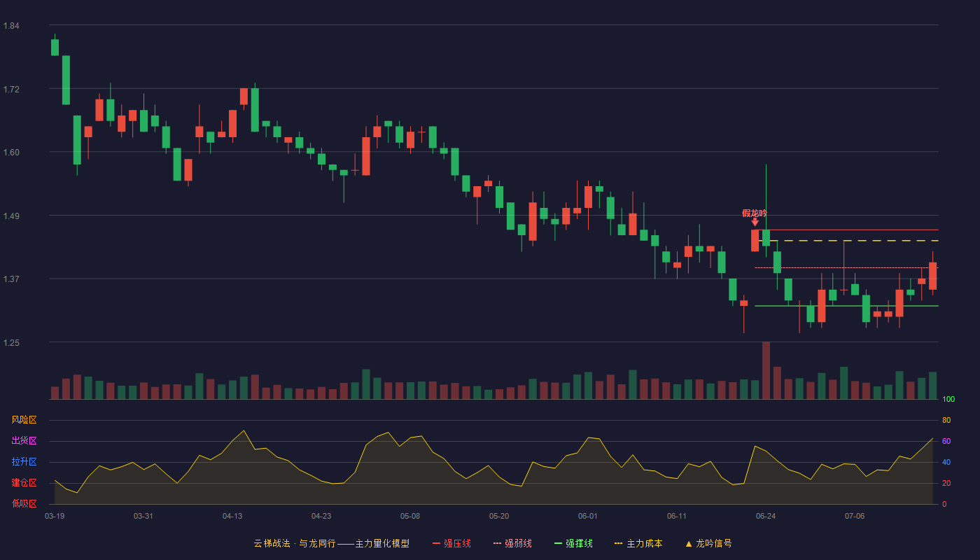The width and height of the screenshot is (980, 560).
Task: Click the 06-11 date label
Action: click(x=677, y=516)
